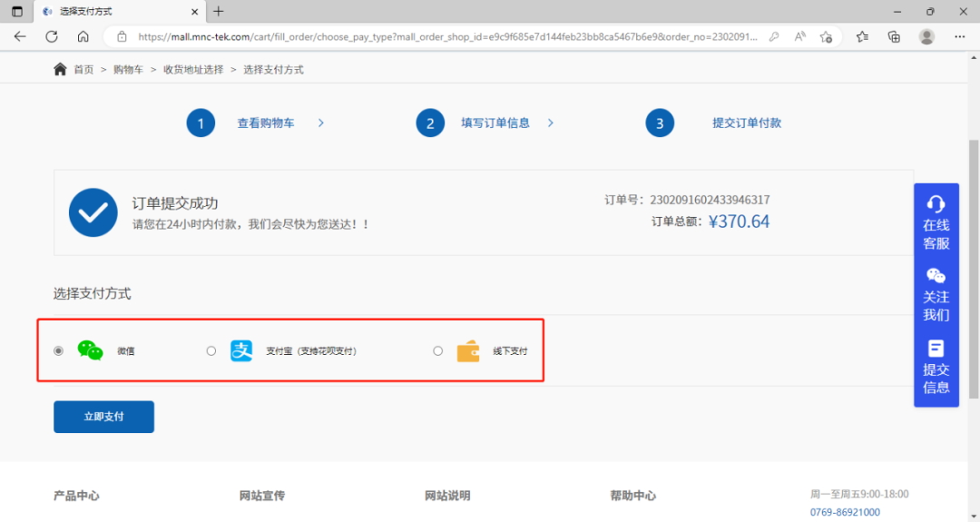Click 订单提交成功 heading text
Screen dimensions: 980x522
[x=175, y=203]
